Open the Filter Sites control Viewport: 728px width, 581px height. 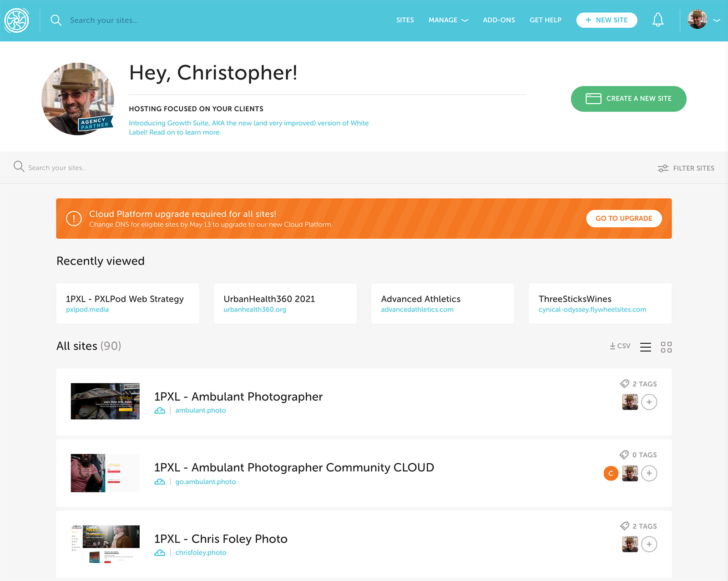coord(686,168)
